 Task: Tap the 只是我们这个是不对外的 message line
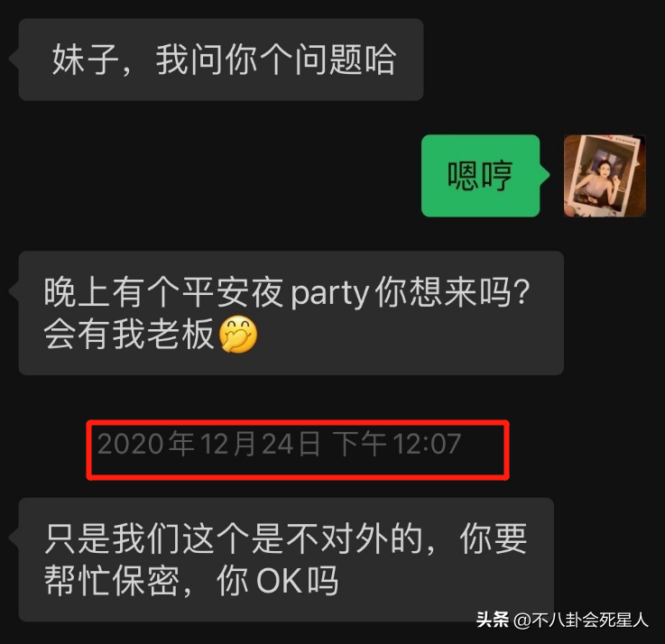click(234, 538)
